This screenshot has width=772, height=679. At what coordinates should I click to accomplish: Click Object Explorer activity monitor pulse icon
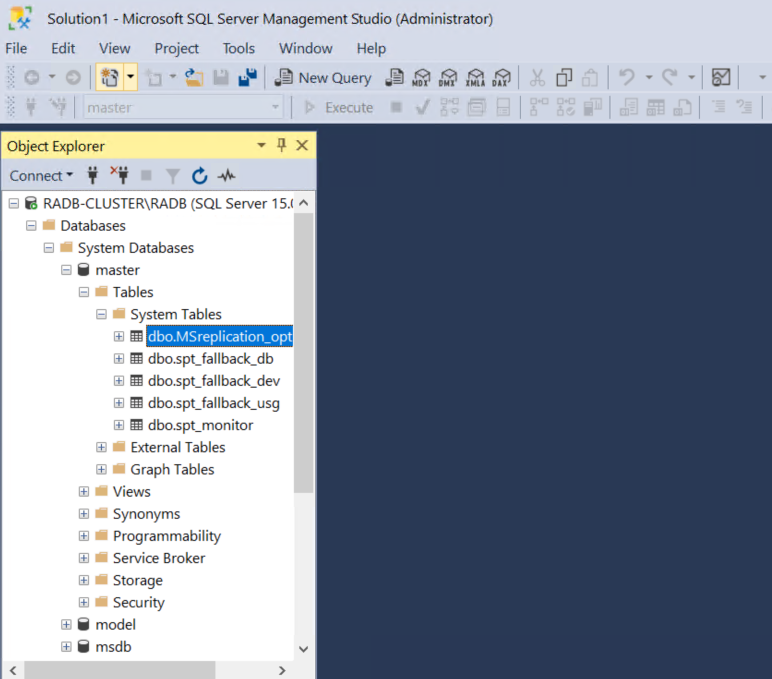pos(226,175)
